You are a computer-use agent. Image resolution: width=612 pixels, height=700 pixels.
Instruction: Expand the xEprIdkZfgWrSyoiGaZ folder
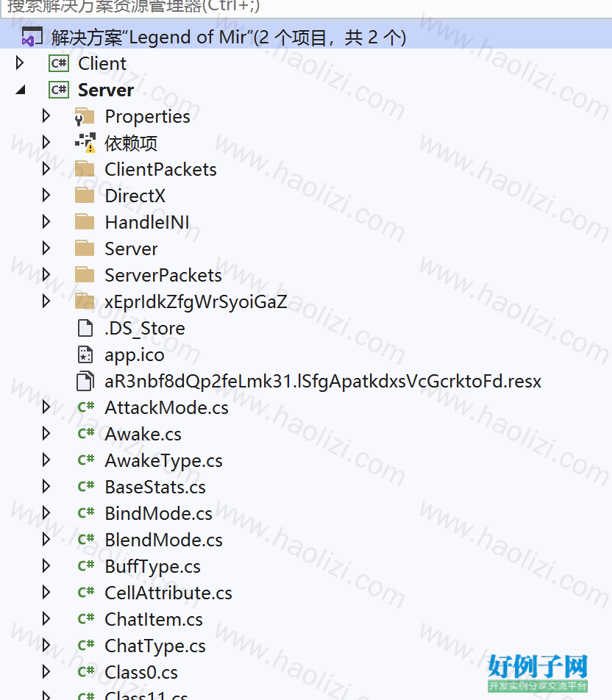click(46, 301)
